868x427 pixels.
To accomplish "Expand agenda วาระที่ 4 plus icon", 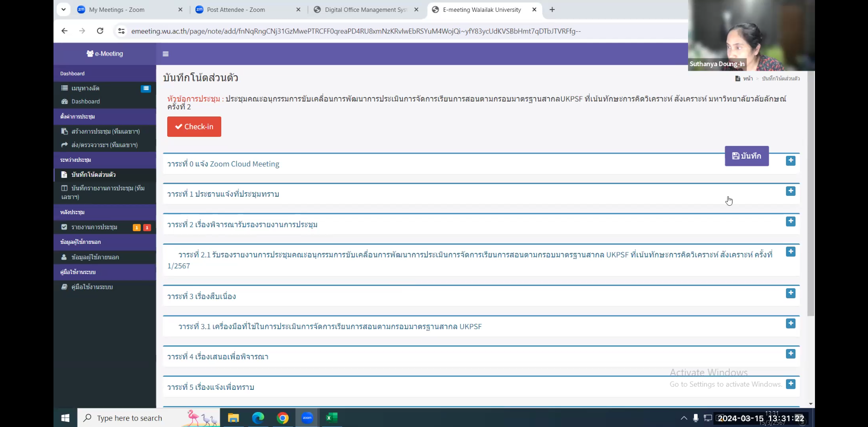I will point(790,354).
